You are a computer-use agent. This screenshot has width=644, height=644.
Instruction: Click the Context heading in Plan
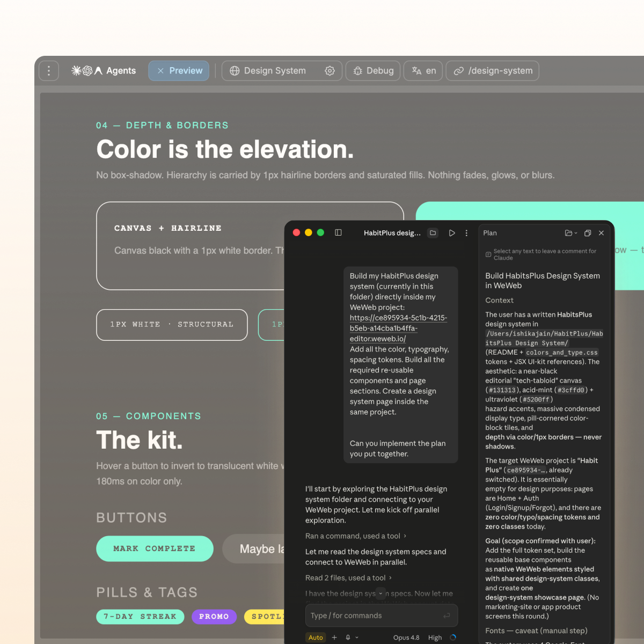coord(499,301)
